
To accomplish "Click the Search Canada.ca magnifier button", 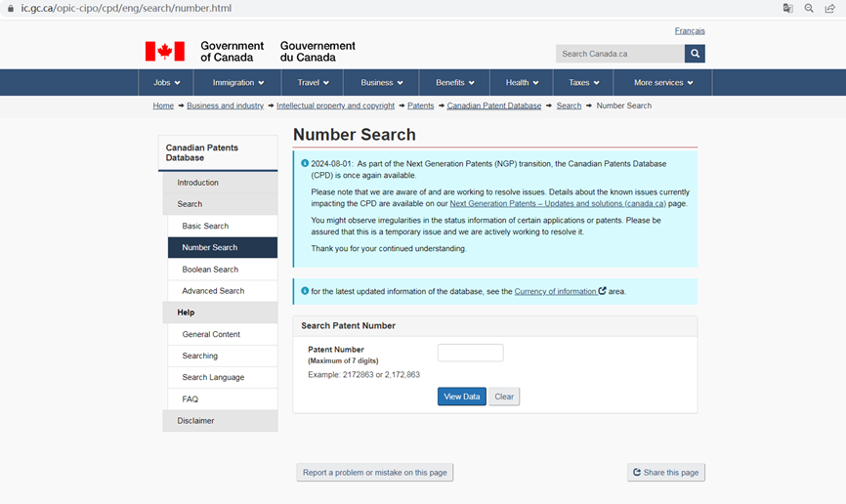I will click(695, 54).
